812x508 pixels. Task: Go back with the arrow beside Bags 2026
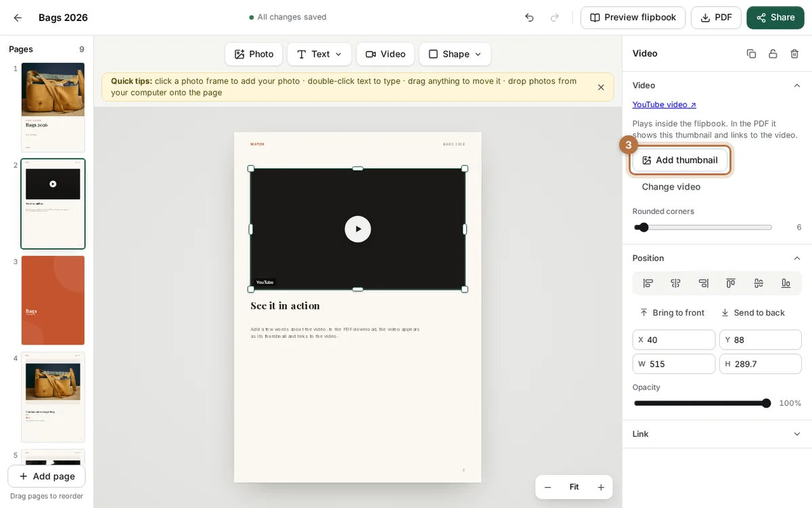point(18,18)
